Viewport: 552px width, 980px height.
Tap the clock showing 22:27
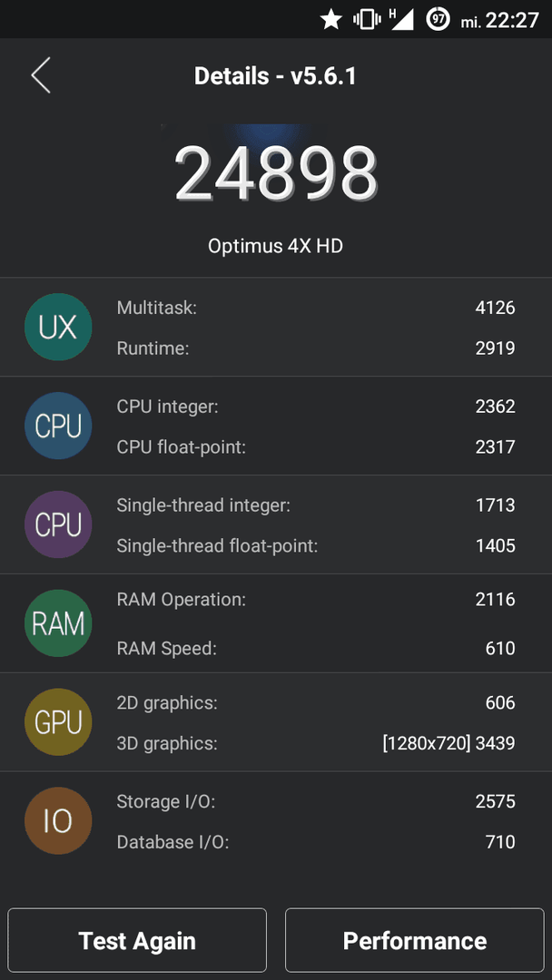pyautogui.click(x=512, y=20)
